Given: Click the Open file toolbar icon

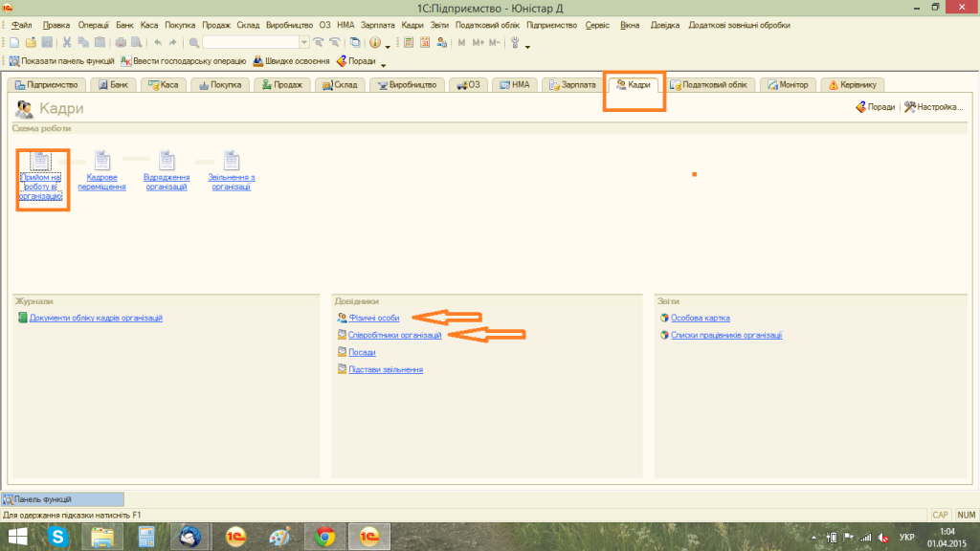Looking at the screenshot, I should click(31, 42).
